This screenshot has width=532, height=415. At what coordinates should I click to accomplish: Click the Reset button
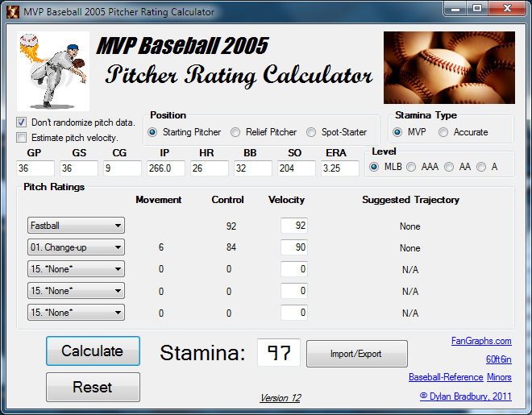[x=93, y=387]
